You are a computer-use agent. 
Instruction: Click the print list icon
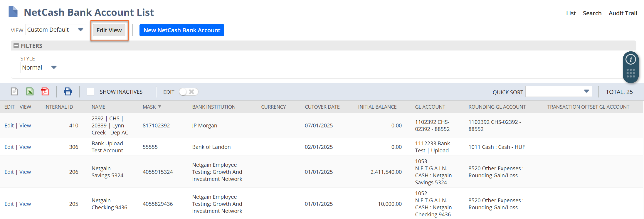68,92
